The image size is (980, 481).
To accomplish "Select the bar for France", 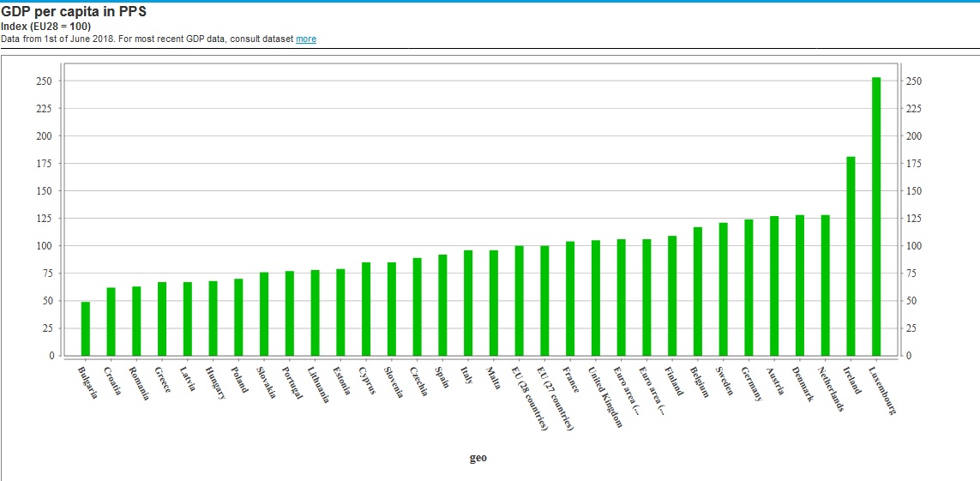I will coord(570,298).
